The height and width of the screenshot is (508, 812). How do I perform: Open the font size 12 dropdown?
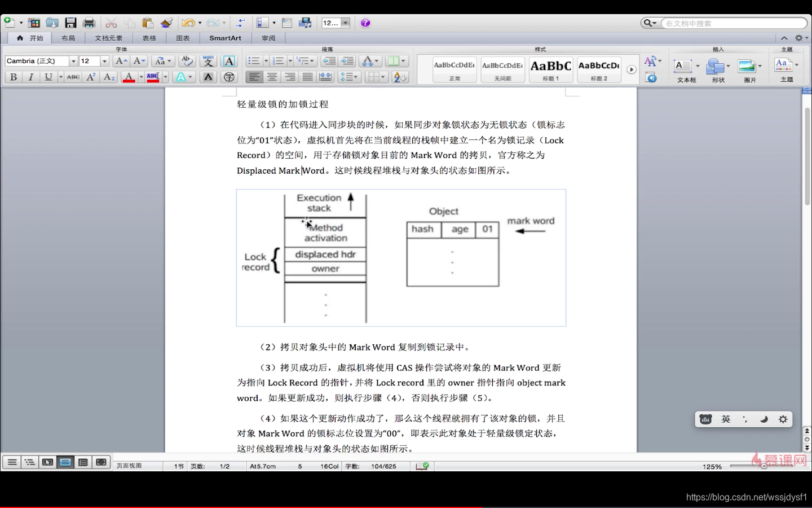pos(104,61)
